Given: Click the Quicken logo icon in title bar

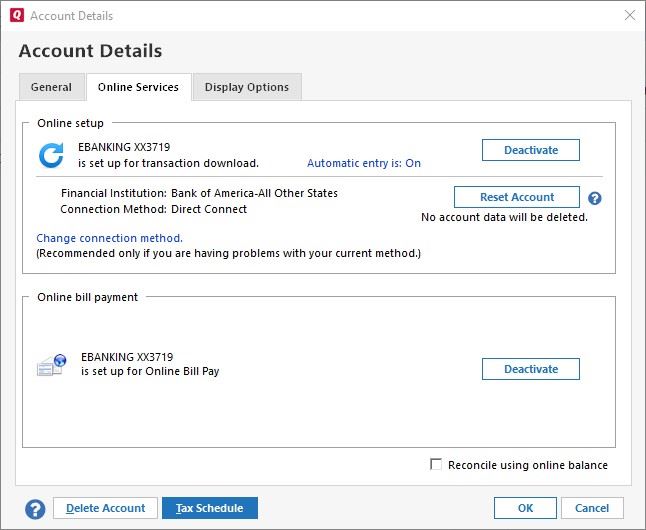Looking at the screenshot, I should [x=16, y=16].
